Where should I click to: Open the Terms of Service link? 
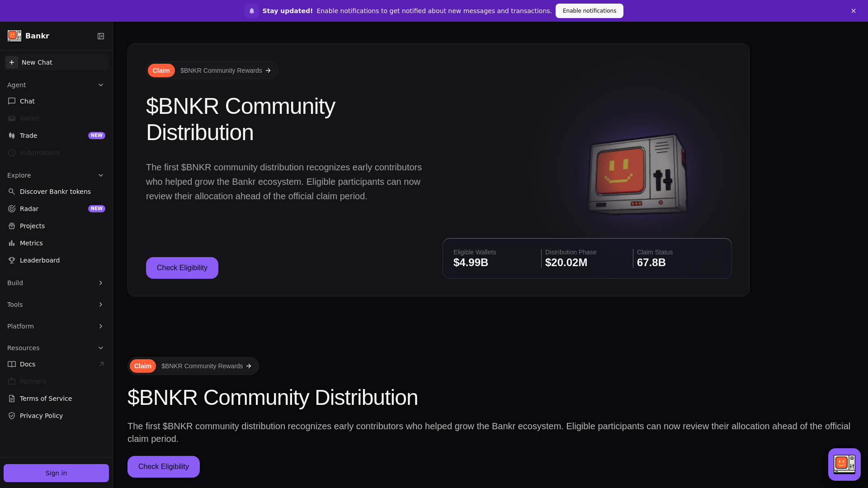tap(56, 399)
